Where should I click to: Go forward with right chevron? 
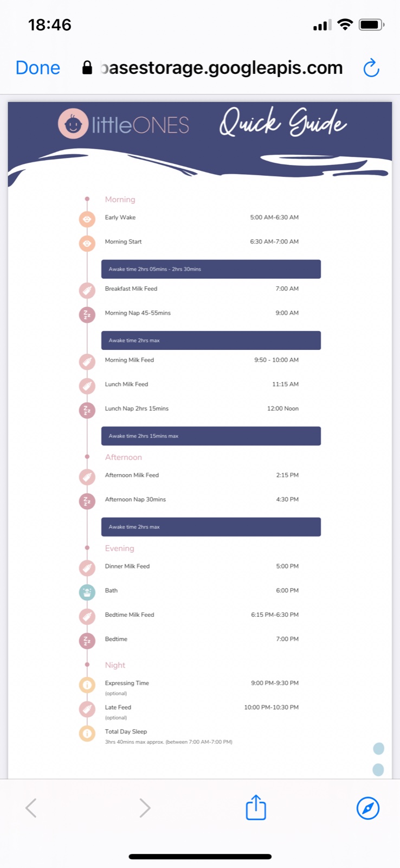(145, 808)
